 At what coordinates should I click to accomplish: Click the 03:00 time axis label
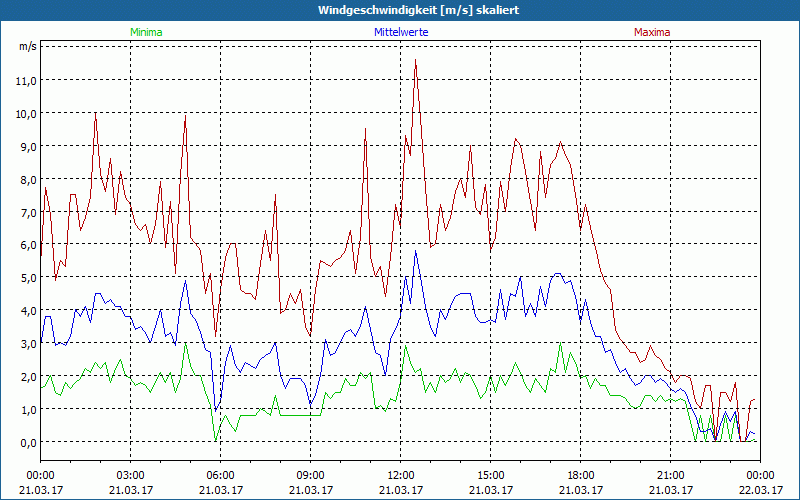[130, 475]
